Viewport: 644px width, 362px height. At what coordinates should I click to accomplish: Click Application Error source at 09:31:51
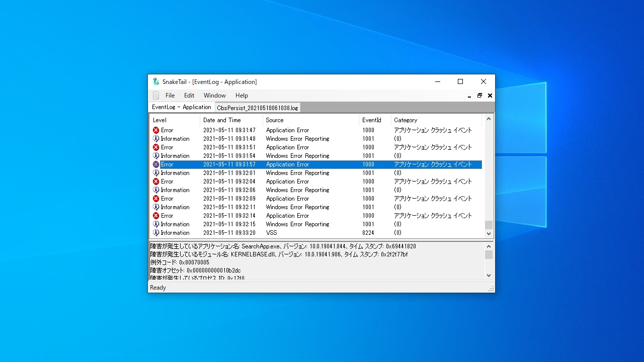tap(288, 147)
